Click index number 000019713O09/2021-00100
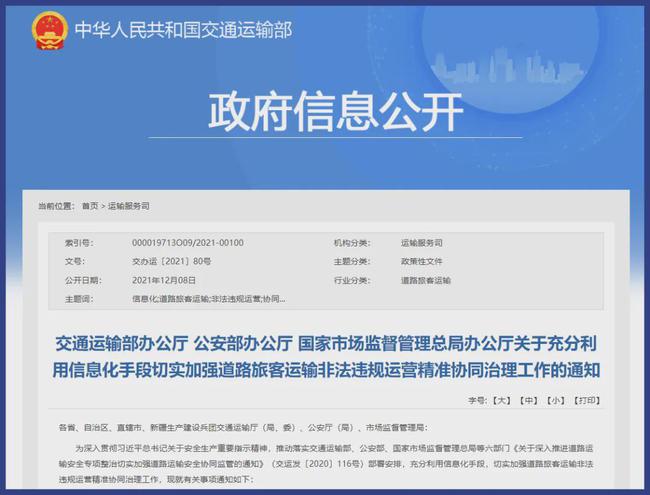Image resolution: width=650 pixels, height=495 pixels. (x=188, y=242)
